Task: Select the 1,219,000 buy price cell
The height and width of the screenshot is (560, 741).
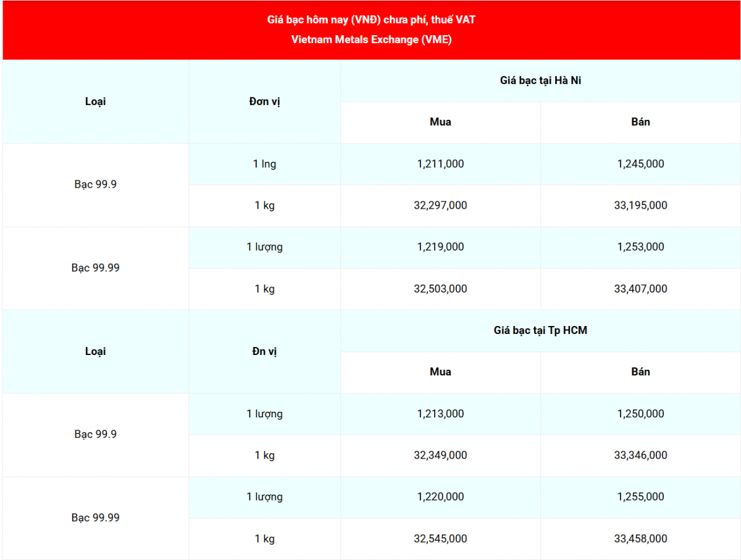Action: 440,246
